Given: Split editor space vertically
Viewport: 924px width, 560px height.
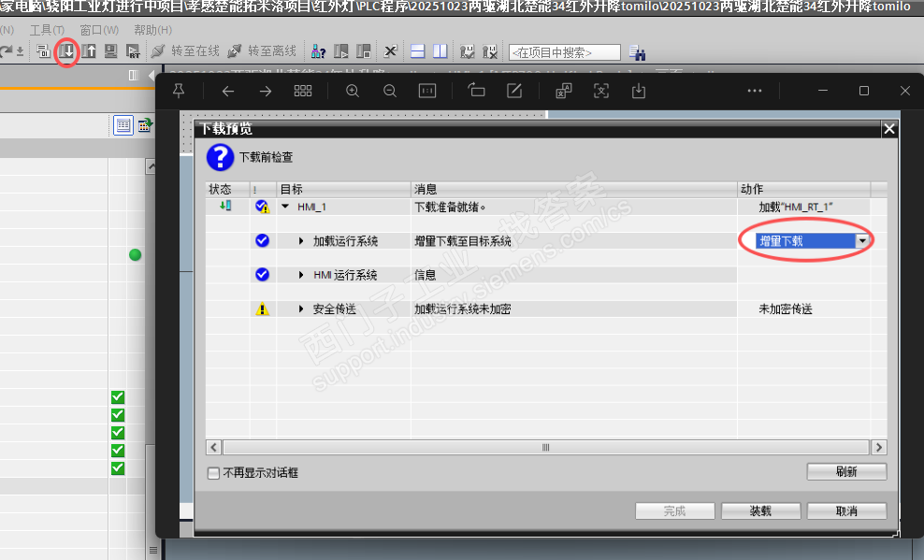Looking at the screenshot, I should pyautogui.click(x=440, y=51).
